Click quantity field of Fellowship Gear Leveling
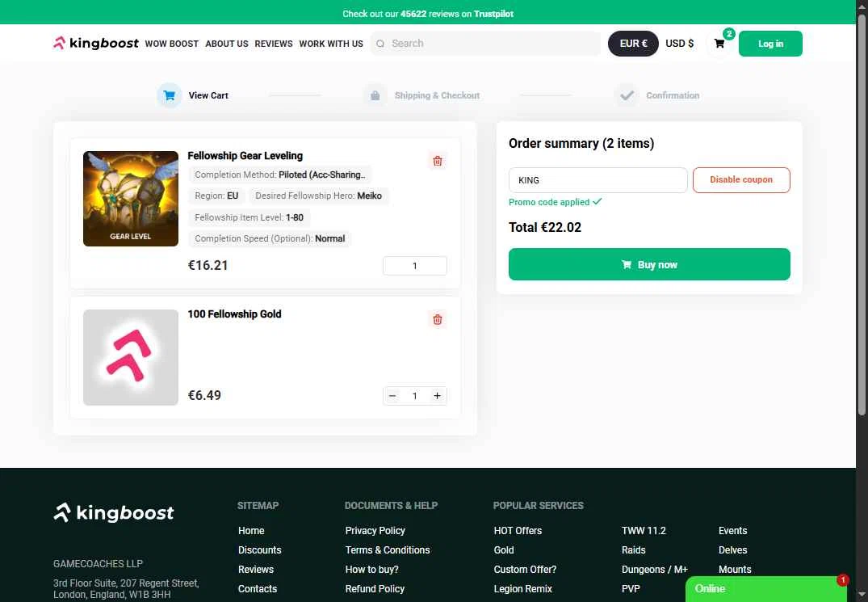Image resolution: width=868 pixels, height=602 pixels. pos(415,266)
